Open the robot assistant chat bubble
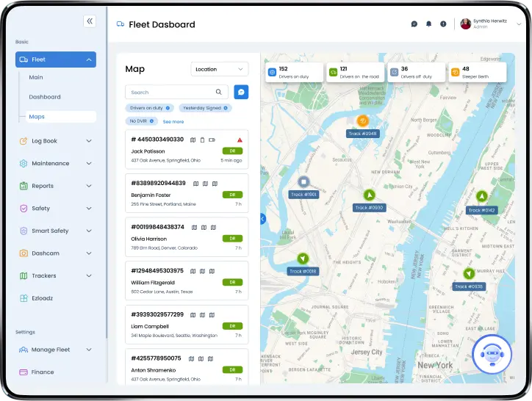The height and width of the screenshot is (401, 532). (x=492, y=354)
